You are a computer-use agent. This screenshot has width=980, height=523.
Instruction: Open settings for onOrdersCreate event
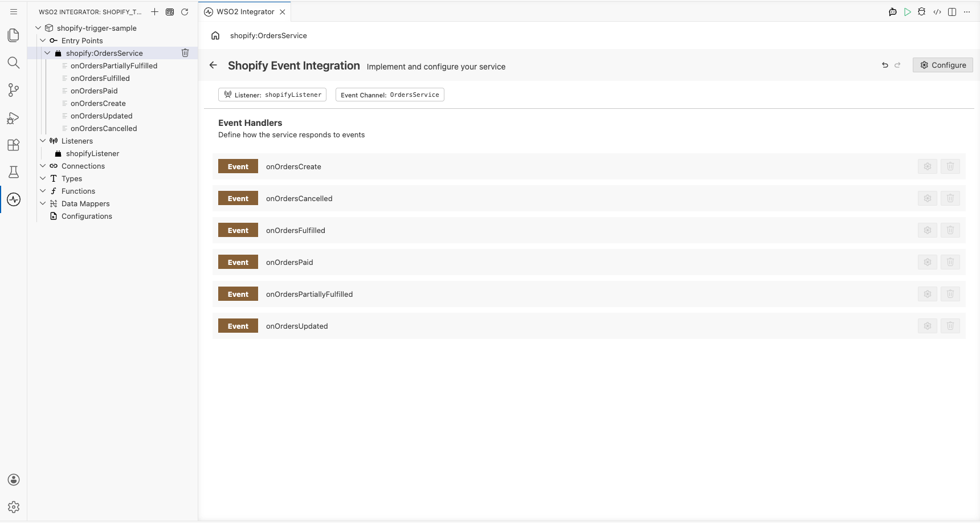pyautogui.click(x=928, y=166)
